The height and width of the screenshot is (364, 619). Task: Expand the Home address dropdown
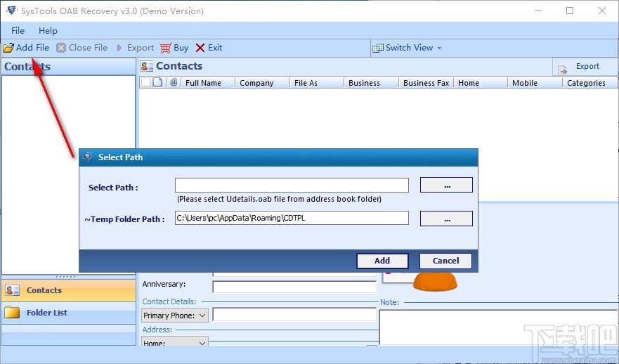202,342
